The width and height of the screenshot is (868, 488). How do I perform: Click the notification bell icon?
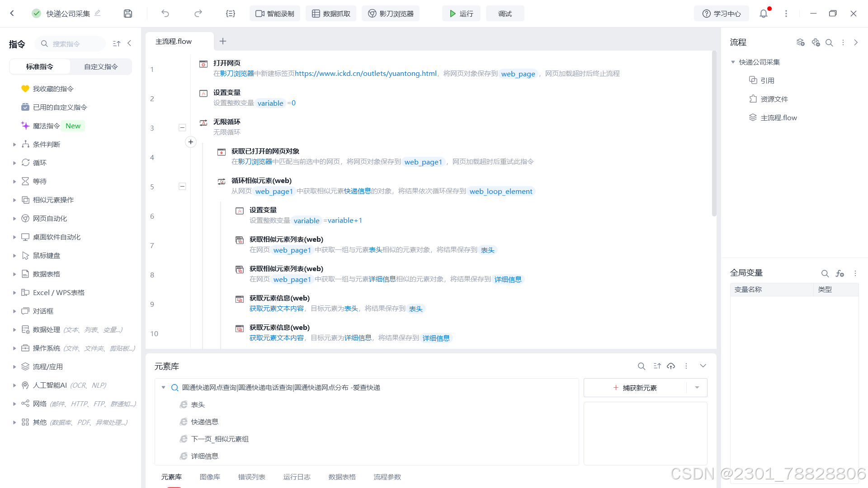coord(764,14)
